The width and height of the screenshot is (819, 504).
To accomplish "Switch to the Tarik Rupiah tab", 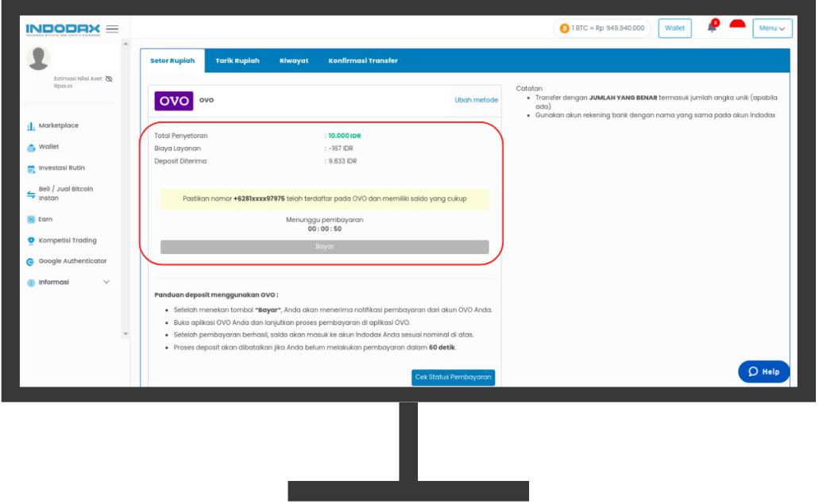I will (238, 61).
